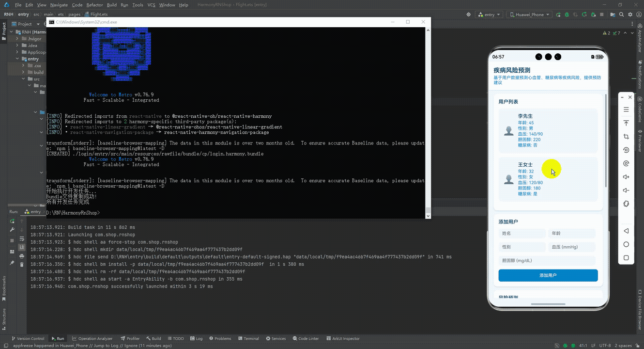Click the emulator recent apps square button
The height and width of the screenshot is (349, 644).
(x=626, y=258)
